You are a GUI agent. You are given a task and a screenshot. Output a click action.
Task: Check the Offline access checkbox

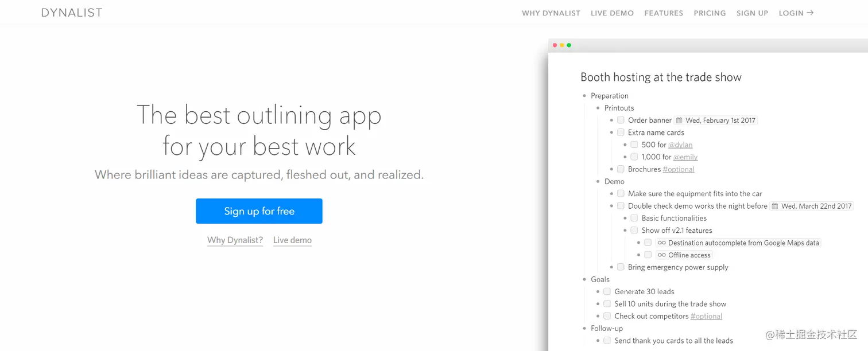(x=648, y=255)
